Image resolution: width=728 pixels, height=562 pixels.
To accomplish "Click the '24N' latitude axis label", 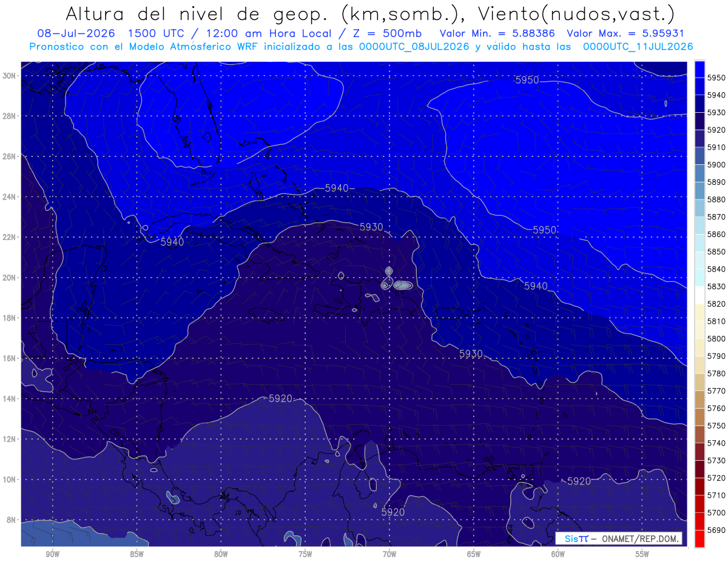I will click(9, 197).
